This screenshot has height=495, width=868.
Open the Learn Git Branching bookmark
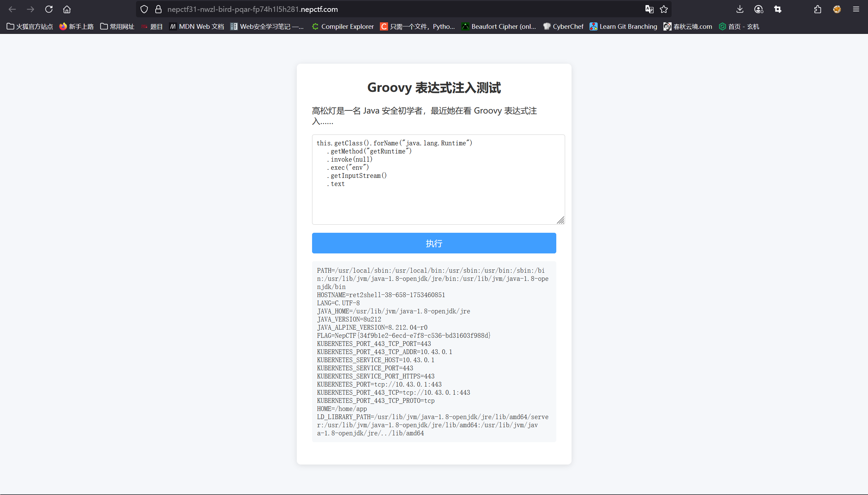(623, 26)
